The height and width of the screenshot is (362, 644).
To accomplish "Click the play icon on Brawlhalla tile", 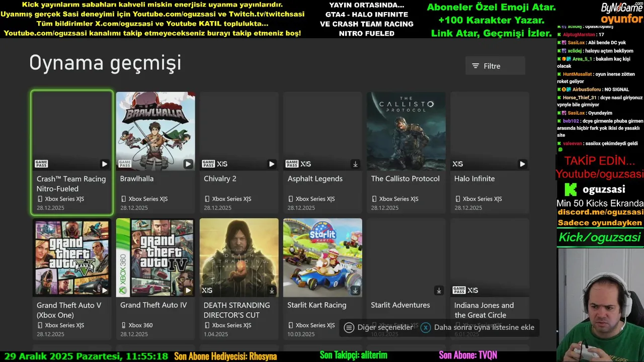I will click(x=188, y=164).
